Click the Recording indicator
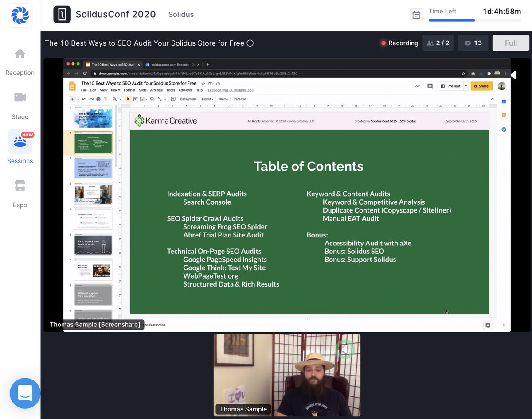The image size is (532, 419). pos(399,43)
